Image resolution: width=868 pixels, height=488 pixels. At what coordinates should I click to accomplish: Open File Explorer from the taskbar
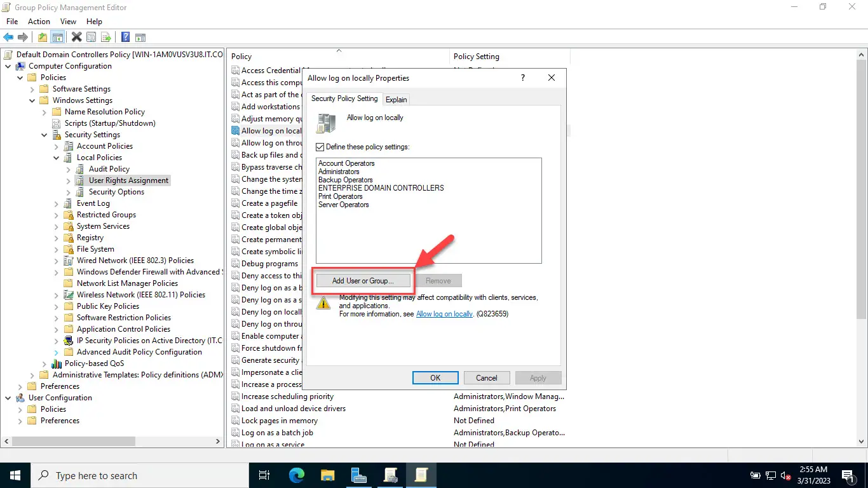327,475
